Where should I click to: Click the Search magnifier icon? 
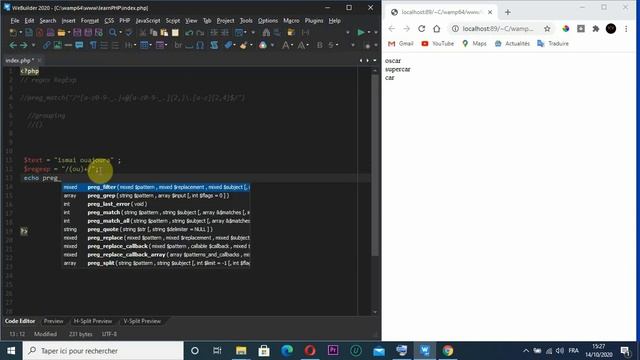click(112, 32)
